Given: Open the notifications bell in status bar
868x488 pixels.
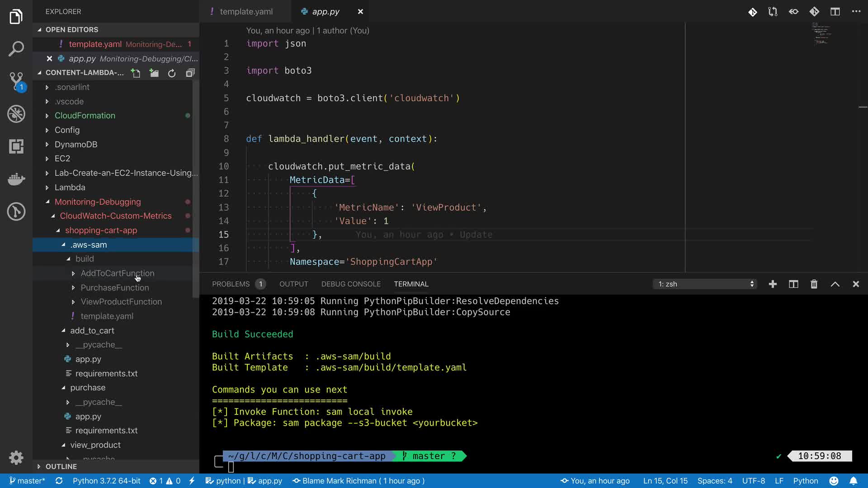Looking at the screenshot, I should tap(853, 481).
